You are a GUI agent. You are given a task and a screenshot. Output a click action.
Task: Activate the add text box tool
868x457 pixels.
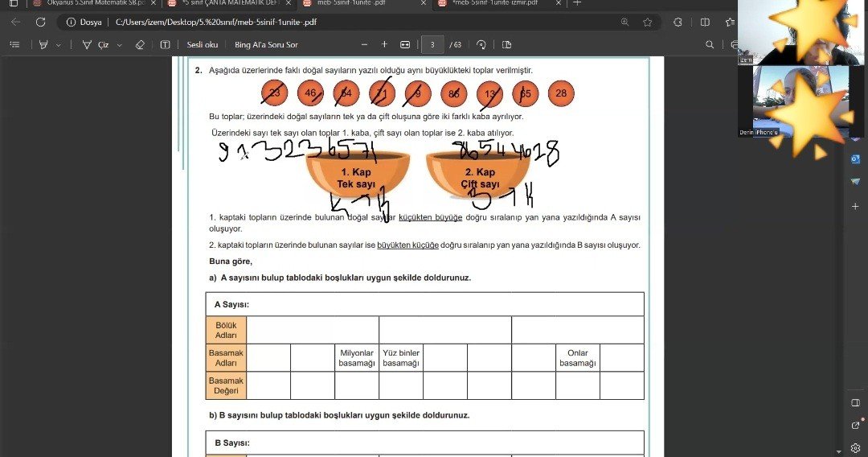(165, 45)
